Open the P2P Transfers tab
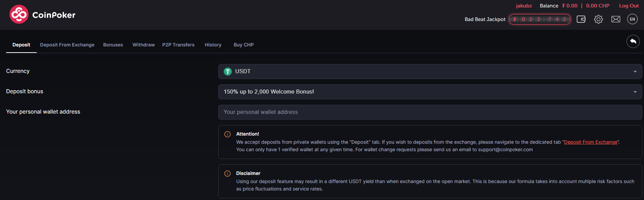This screenshot has width=644, height=200. click(x=178, y=45)
